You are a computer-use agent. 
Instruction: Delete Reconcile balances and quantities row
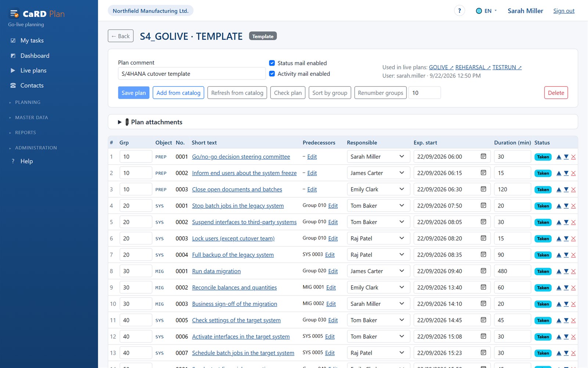[573, 288]
